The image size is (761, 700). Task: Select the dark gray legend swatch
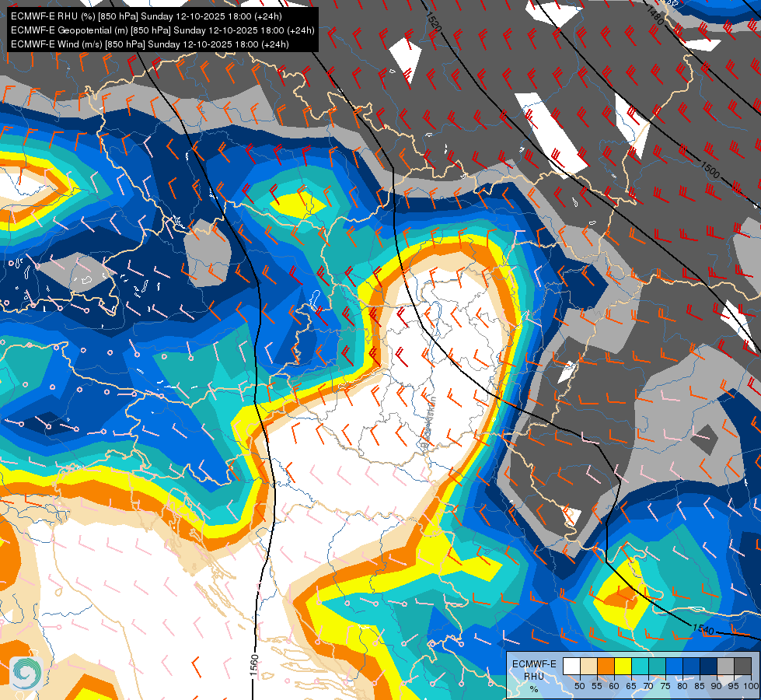[743, 666]
